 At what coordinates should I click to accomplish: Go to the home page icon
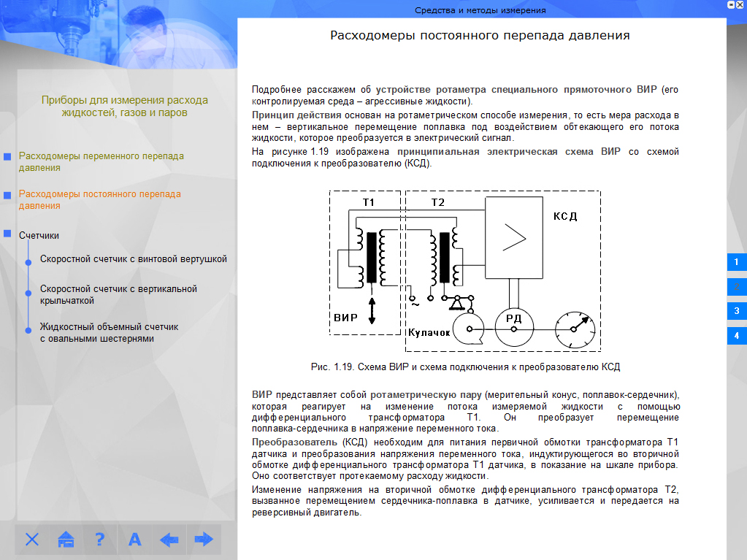[x=66, y=540]
